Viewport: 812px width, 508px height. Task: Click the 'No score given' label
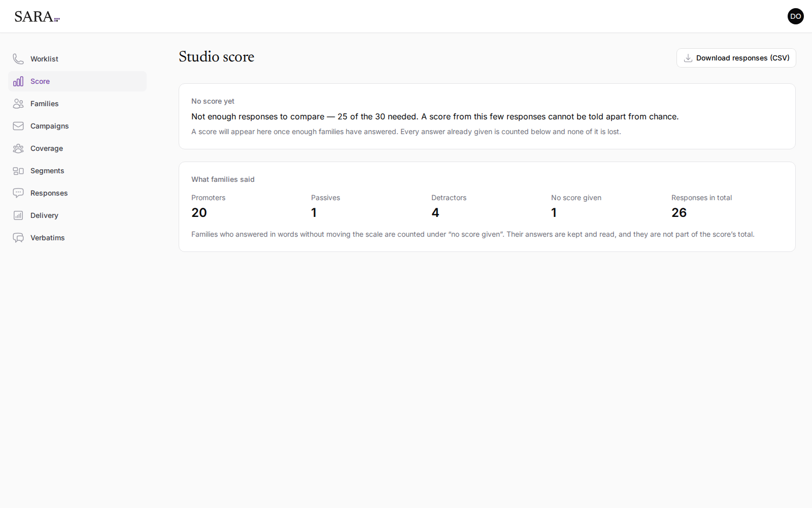click(x=576, y=198)
